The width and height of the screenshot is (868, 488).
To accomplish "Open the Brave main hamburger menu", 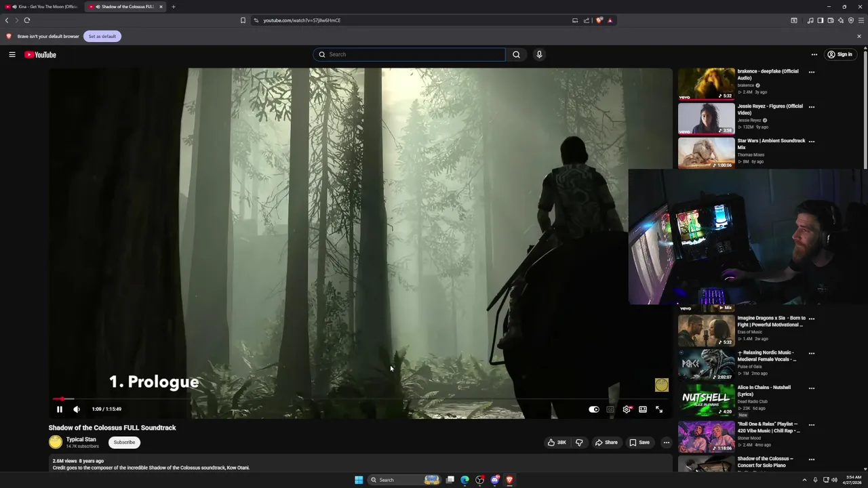I will pyautogui.click(x=861, y=20).
